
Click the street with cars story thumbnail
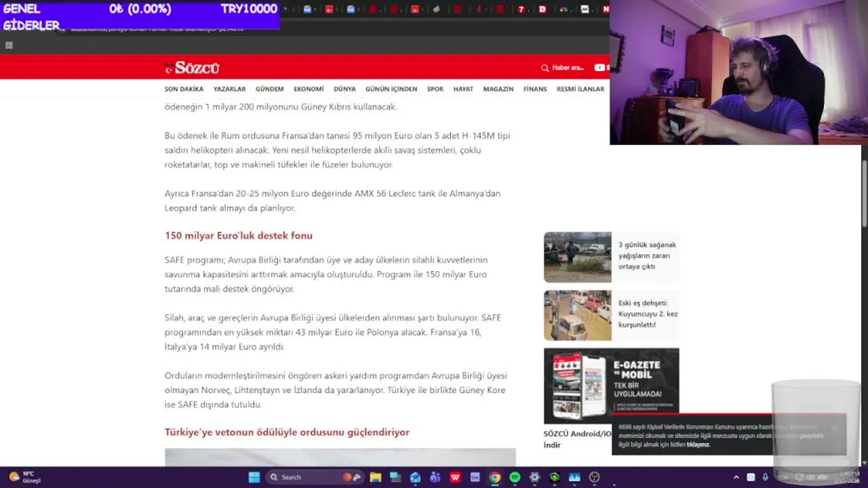[x=577, y=315]
